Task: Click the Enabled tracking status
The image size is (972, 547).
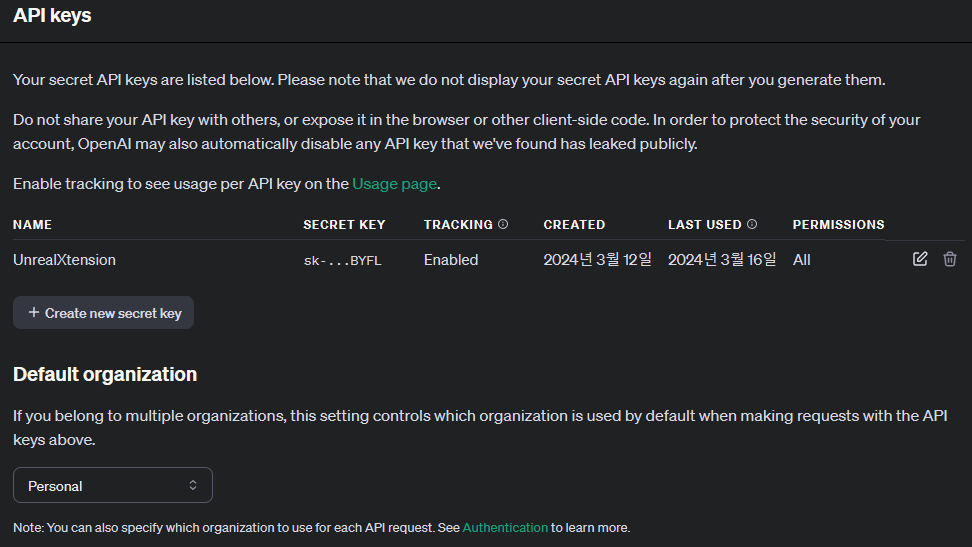Action: click(x=451, y=259)
